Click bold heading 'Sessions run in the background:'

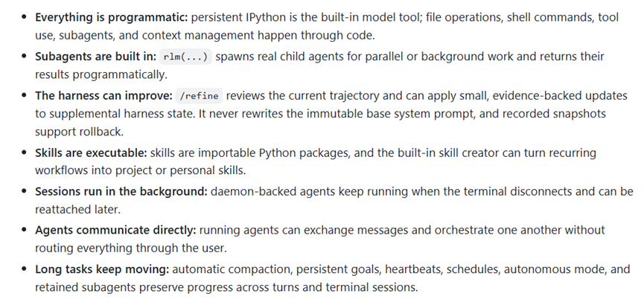tap(121, 191)
